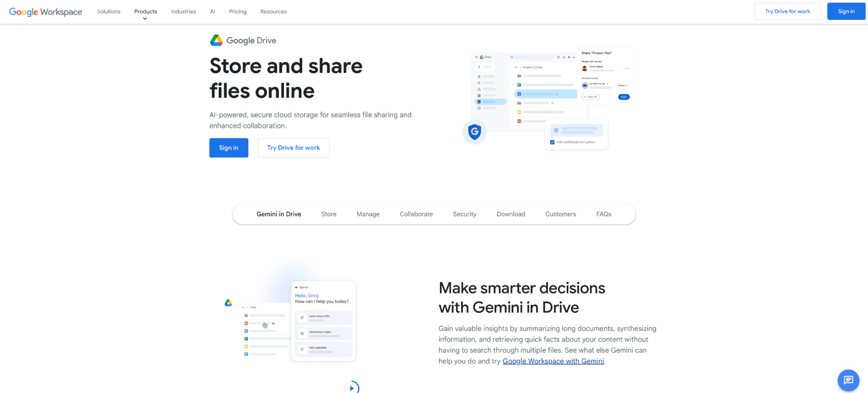Switch to the Security tab

[x=464, y=214]
